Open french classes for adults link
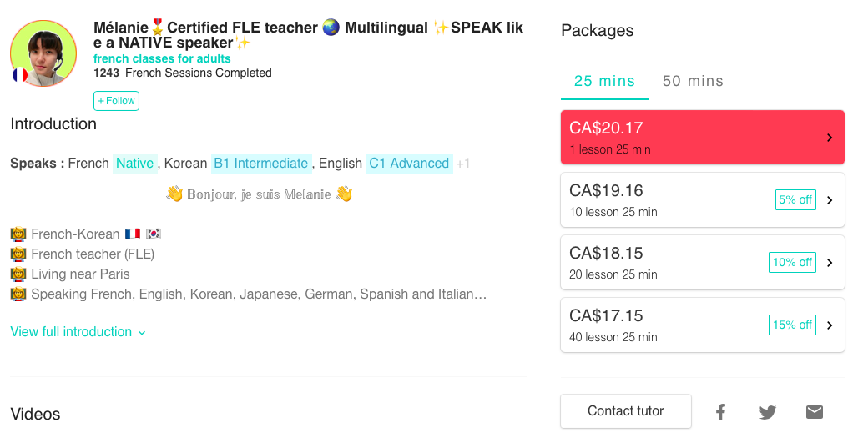The width and height of the screenshot is (868, 443). [162, 58]
